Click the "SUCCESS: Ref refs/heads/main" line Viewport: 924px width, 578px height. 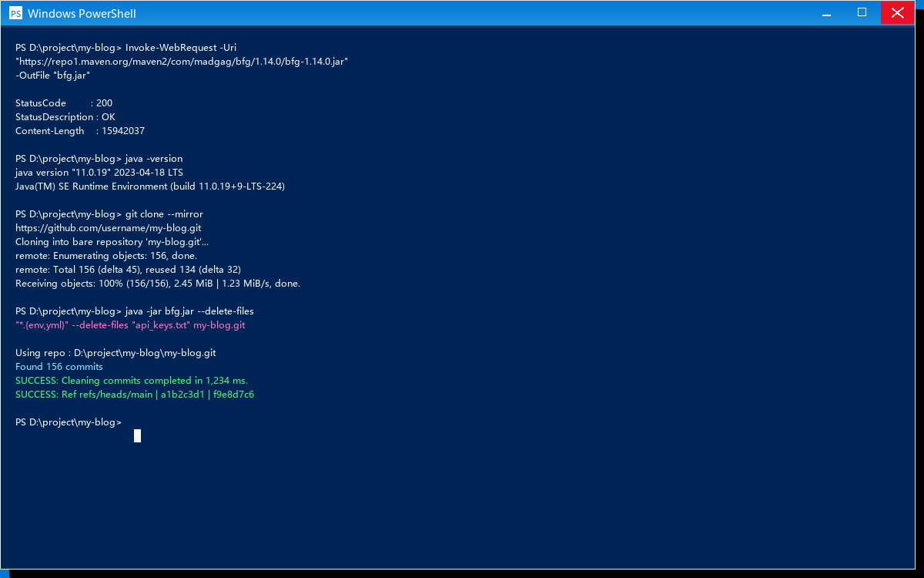click(x=135, y=395)
